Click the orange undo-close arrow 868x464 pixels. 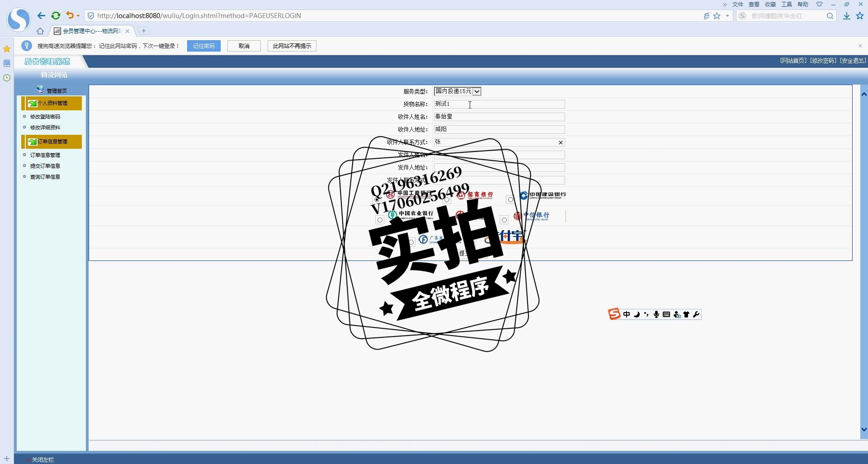tap(70, 15)
